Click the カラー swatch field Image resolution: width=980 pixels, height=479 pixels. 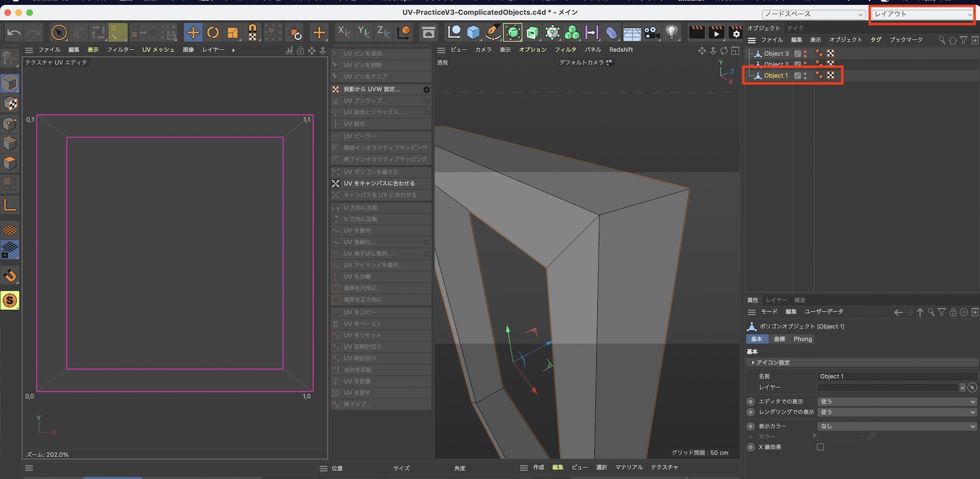click(839, 436)
